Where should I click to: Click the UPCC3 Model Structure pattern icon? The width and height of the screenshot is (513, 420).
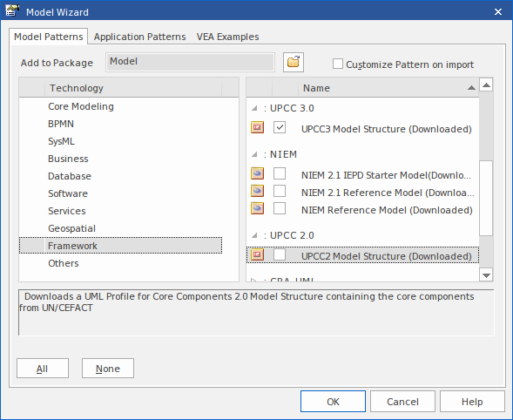[257, 127]
